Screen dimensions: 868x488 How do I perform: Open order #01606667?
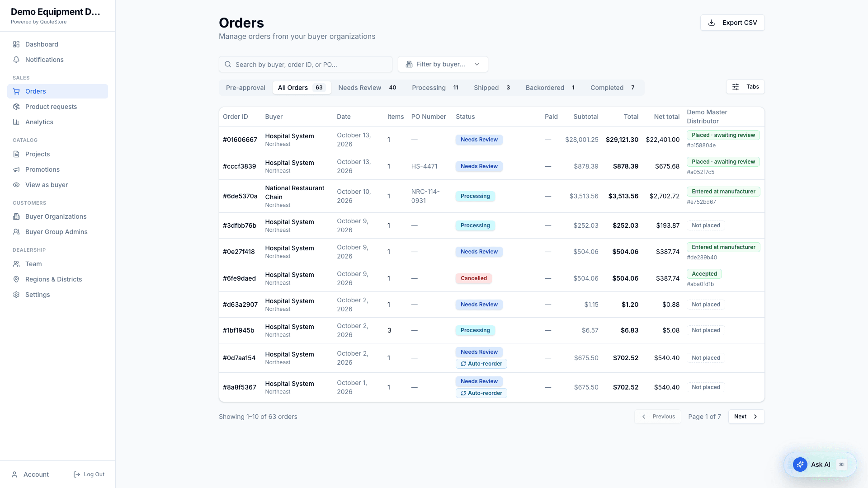coord(240,140)
